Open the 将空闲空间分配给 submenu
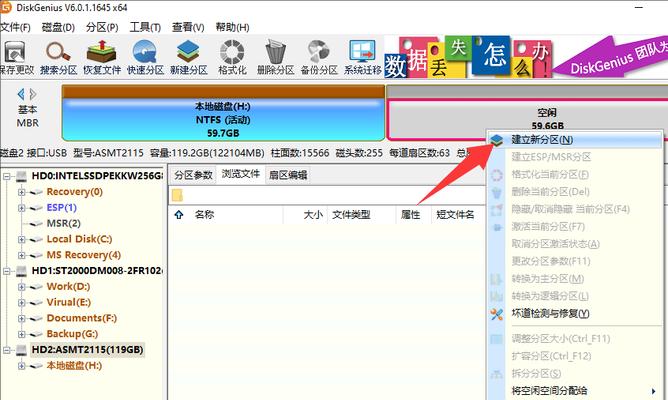The height and width of the screenshot is (400, 668). tap(575, 391)
